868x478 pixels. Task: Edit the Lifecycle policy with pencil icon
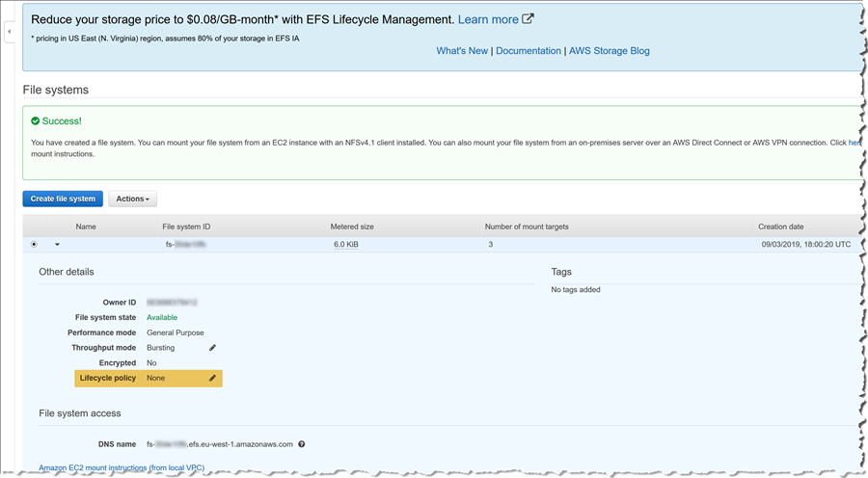tap(212, 378)
